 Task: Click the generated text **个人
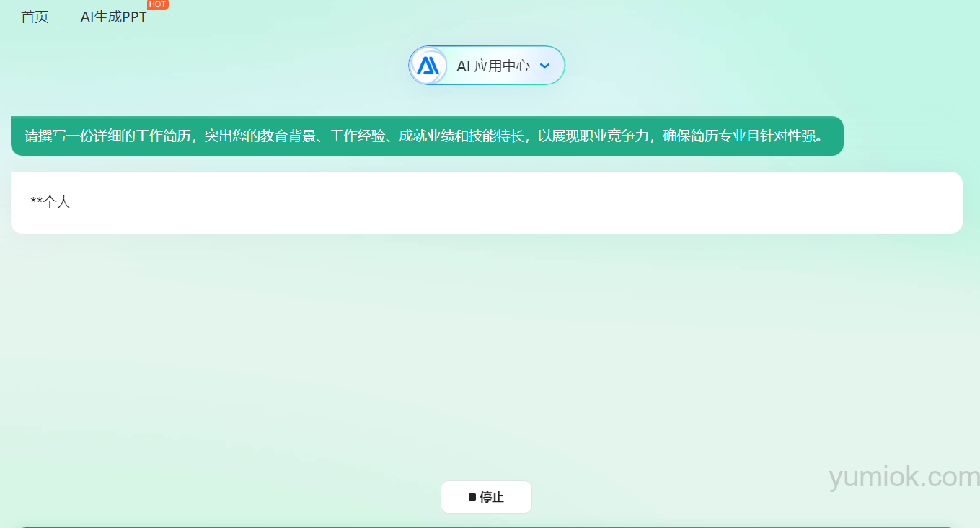(x=50, y=203)
